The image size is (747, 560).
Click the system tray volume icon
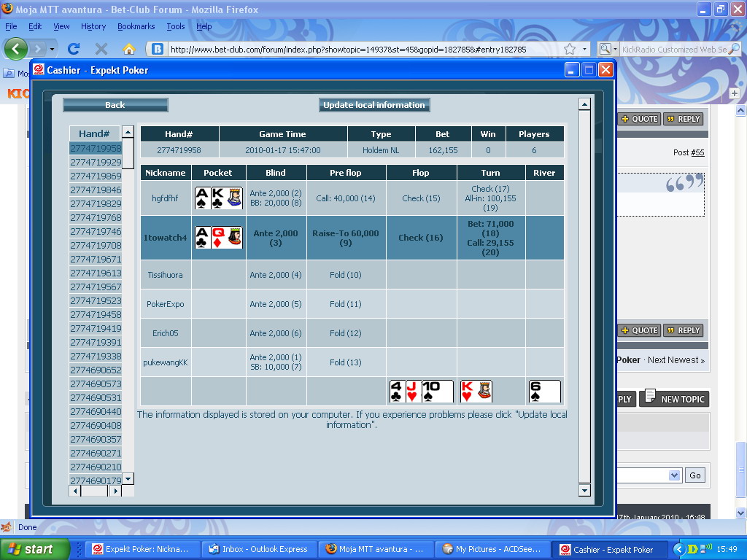708,548
